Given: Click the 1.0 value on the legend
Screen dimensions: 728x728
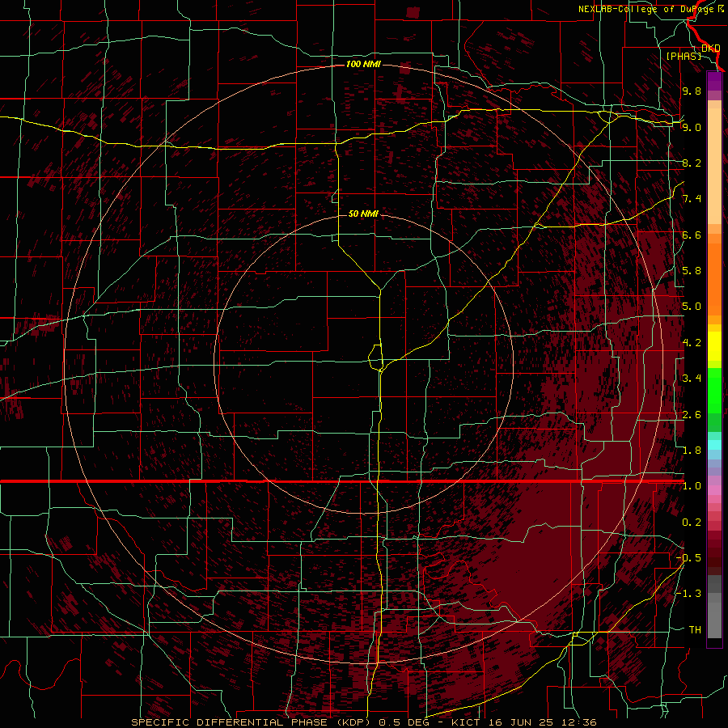Looking at the screenshot, I should click(x=692, y=486).
